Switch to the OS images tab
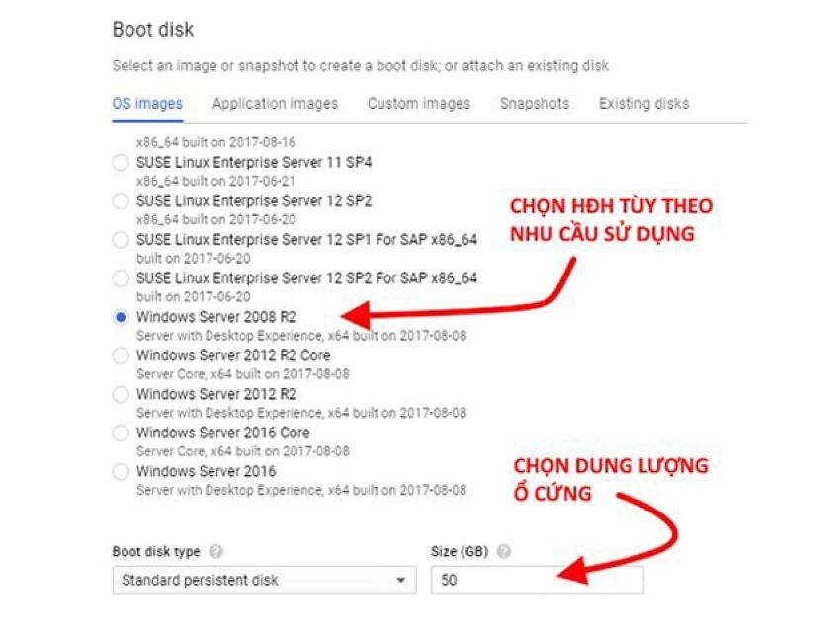Screen dimensions: 840x630 click(x=147, y=104)
